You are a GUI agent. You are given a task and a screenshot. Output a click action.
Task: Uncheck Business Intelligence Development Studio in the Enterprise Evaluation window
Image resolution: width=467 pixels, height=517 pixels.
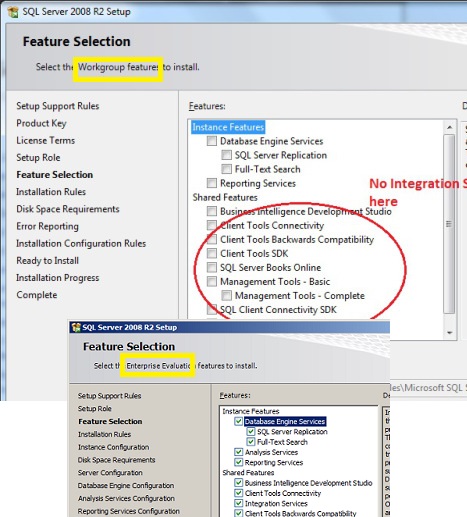coord(238,483)
